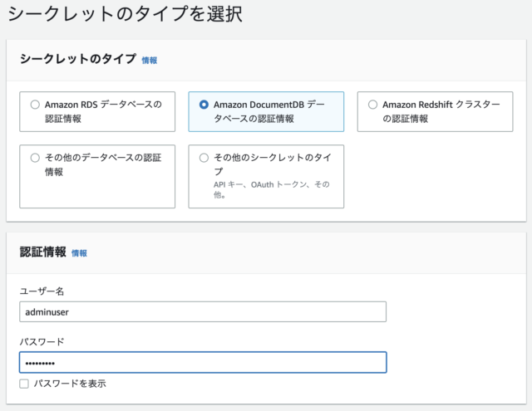This screenshot has height=411, width=532.
Task: Open 情報 link beside 認証情報 heading
Action: [79, 253]
